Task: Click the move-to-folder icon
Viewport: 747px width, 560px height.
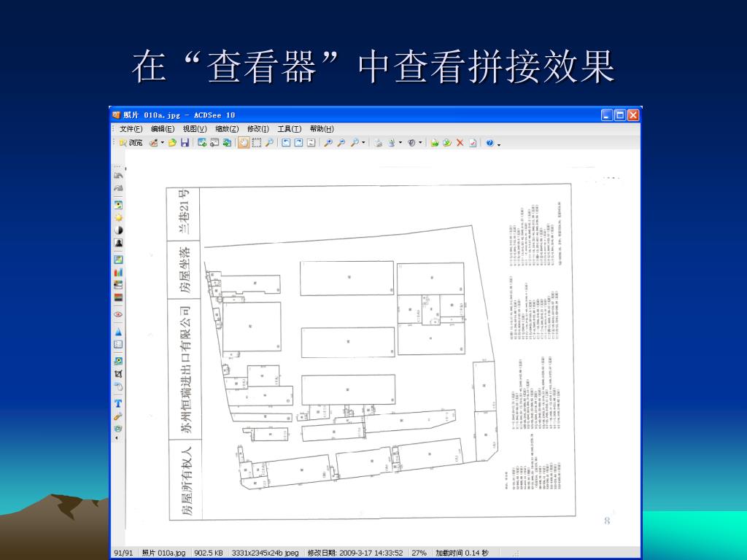Action: [x=435, y=142]
